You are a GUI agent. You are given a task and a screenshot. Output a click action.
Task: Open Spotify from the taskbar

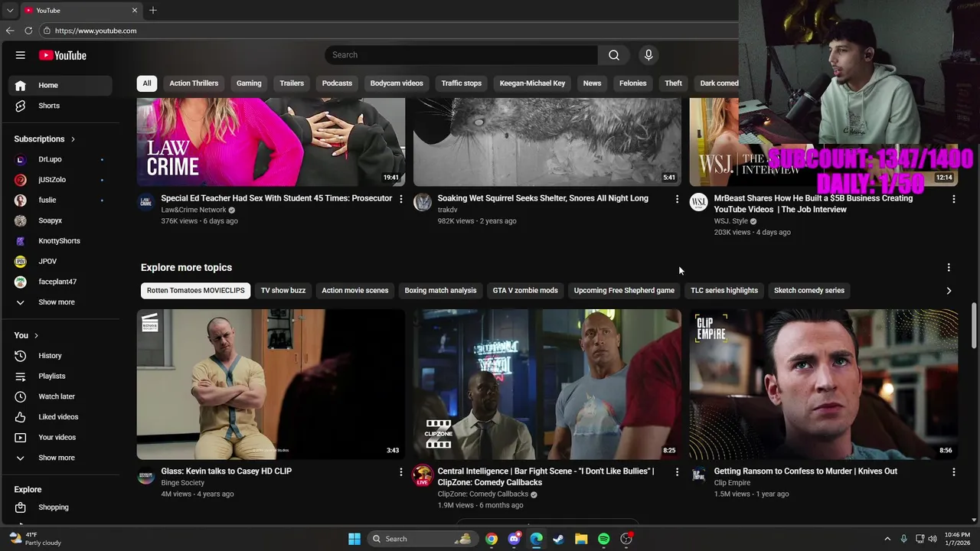point(604,539)
